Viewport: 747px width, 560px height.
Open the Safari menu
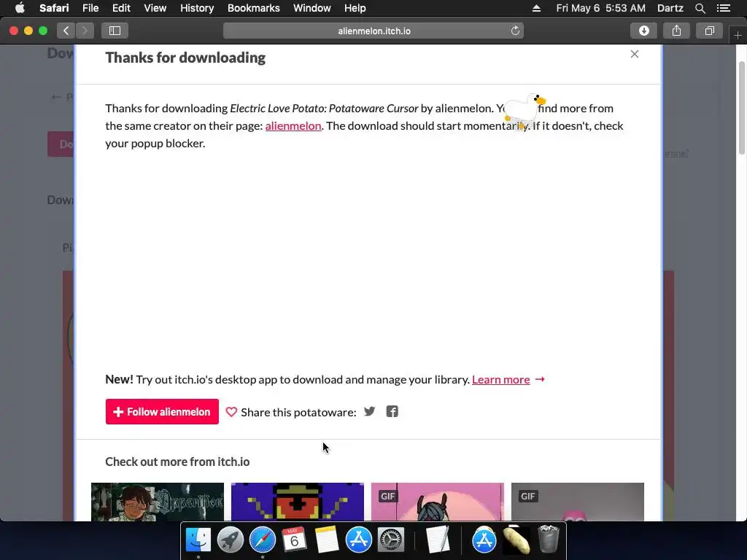(54, 8)
